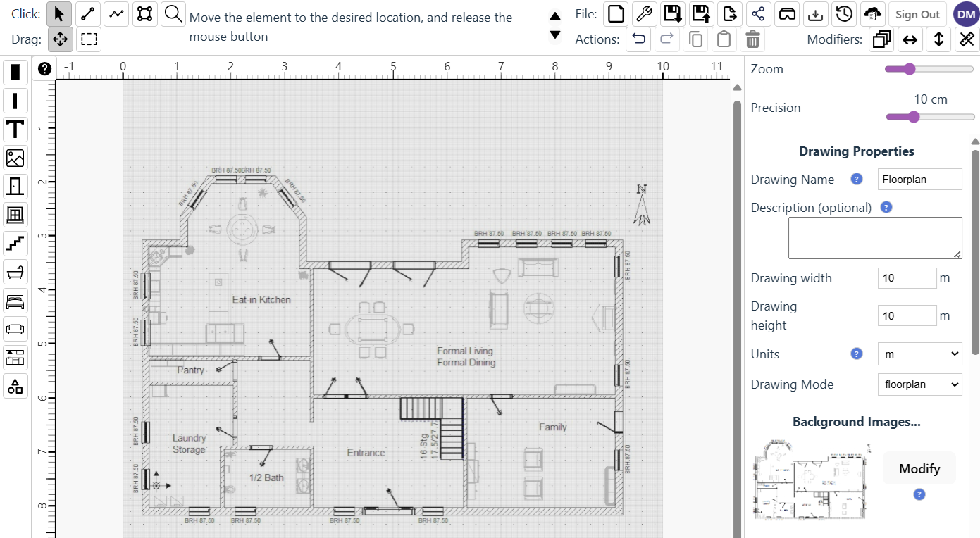The width and height of the screenshot is (980, 538).
Task: Click the Sign Out button
Action: click(x=917, y=14)
